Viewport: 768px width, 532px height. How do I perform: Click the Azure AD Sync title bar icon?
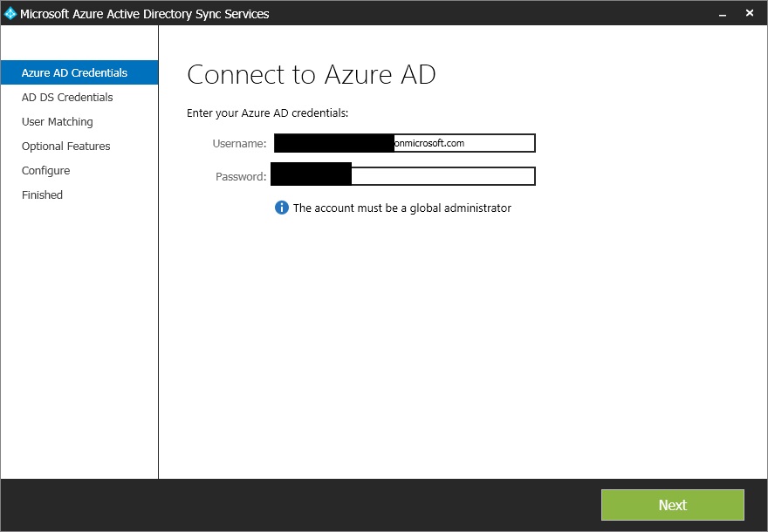click(10, 13)
